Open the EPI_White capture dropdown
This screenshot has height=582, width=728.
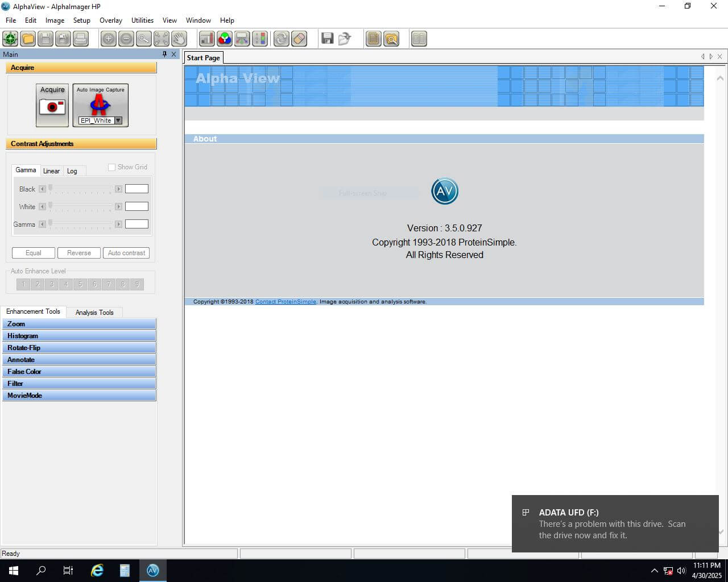pyautogui.click(x=118, y=120)
